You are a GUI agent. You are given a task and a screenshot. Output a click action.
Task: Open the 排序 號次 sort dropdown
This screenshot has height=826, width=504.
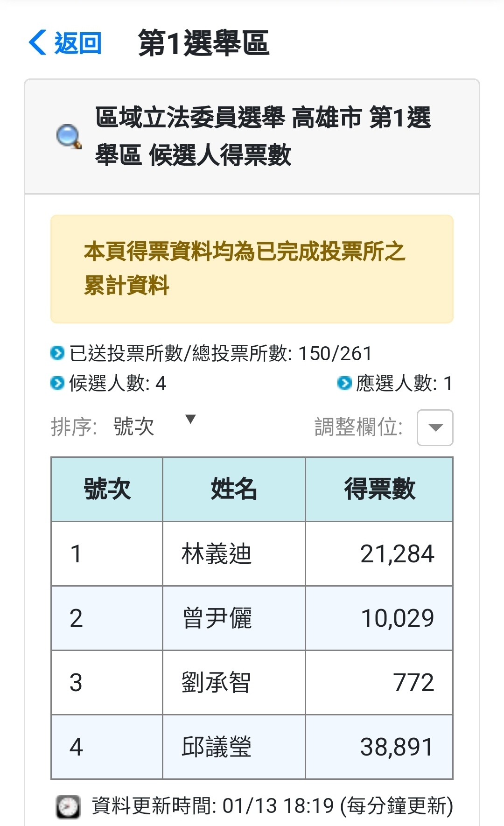(x=154, y=426)
